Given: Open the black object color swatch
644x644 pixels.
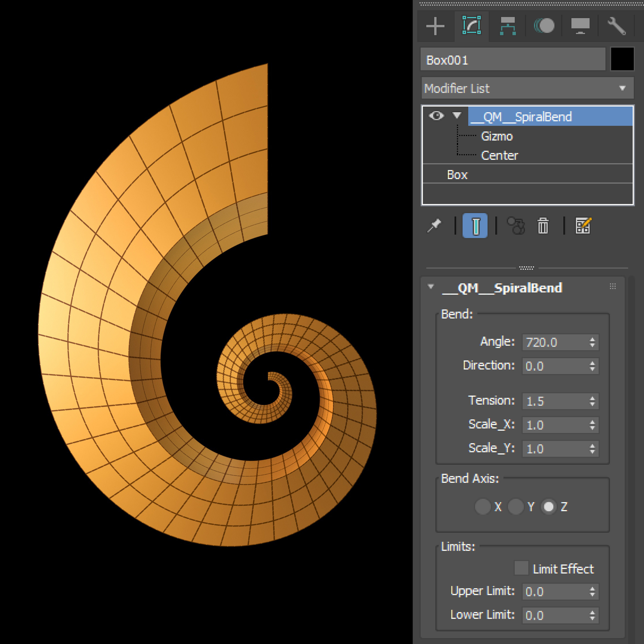Looking at the screenshot, I should coord(622,59).
